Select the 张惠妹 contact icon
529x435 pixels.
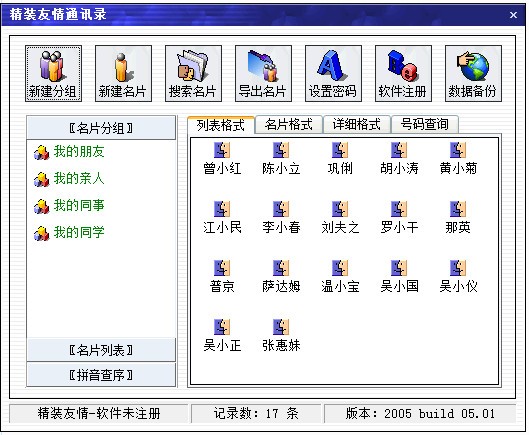281,327
